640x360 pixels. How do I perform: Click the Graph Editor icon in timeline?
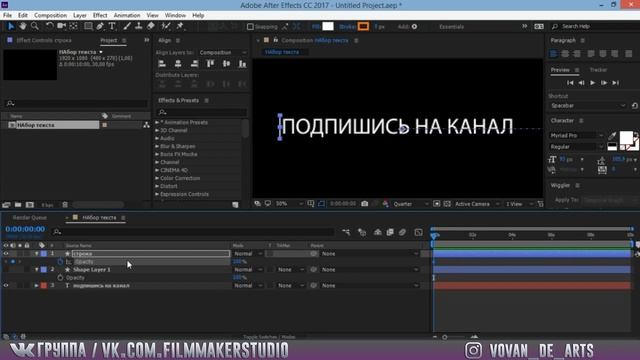(x=418, y=232)
